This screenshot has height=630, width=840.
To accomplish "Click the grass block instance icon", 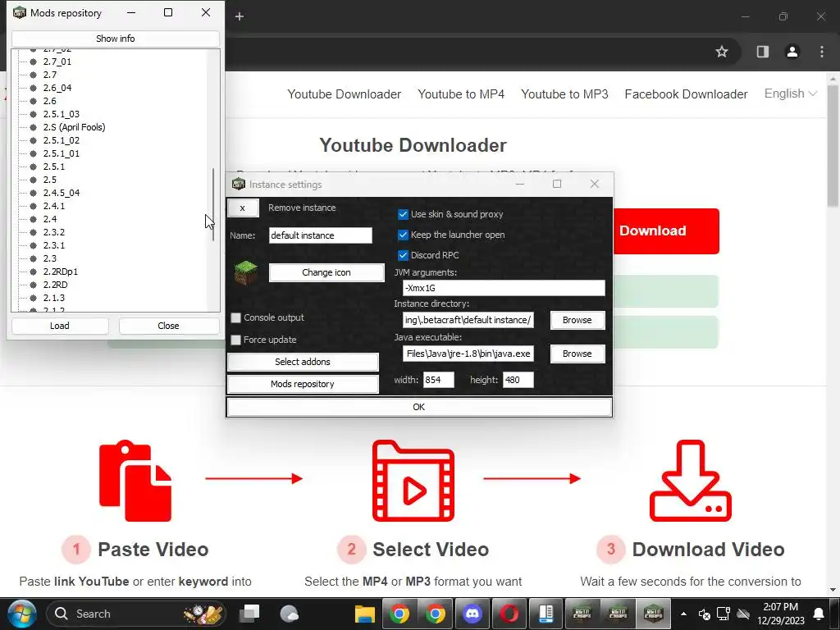I will (x=246, y=272).
